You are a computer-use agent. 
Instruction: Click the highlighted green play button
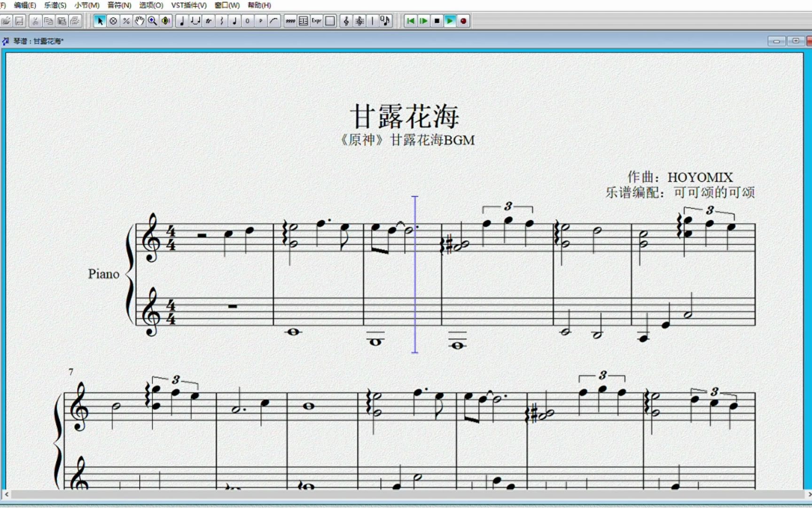(450, 21)
